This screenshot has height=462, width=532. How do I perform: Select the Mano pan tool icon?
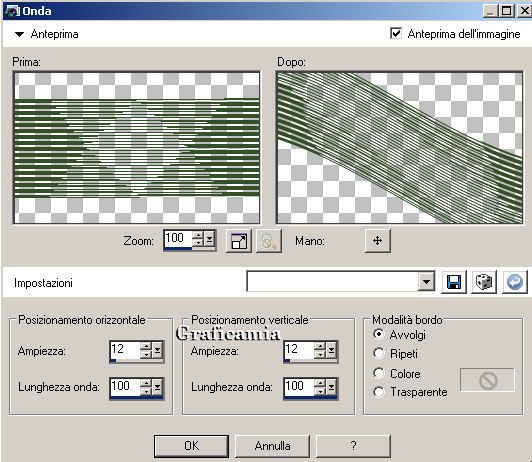378,241
